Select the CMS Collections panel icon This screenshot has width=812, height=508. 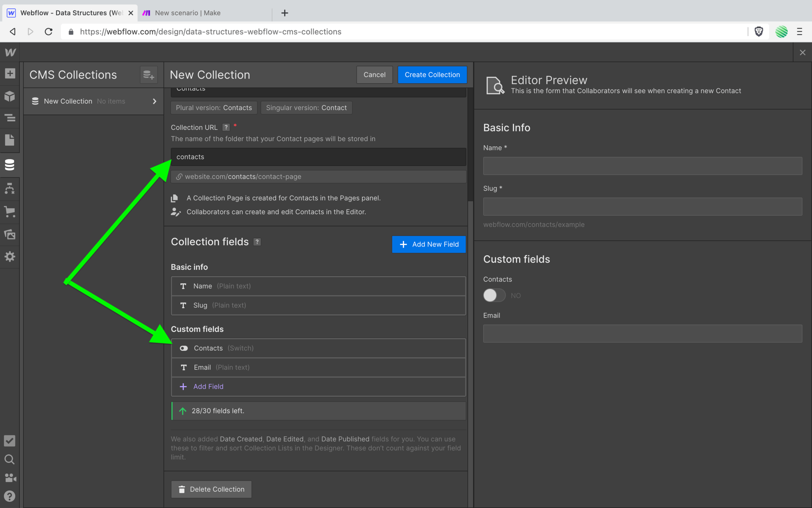(x=9, y=164)
